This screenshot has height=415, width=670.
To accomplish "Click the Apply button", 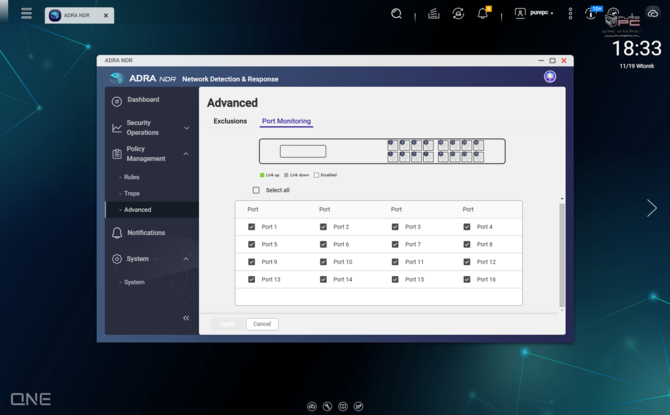I will [x=227, y=324].
